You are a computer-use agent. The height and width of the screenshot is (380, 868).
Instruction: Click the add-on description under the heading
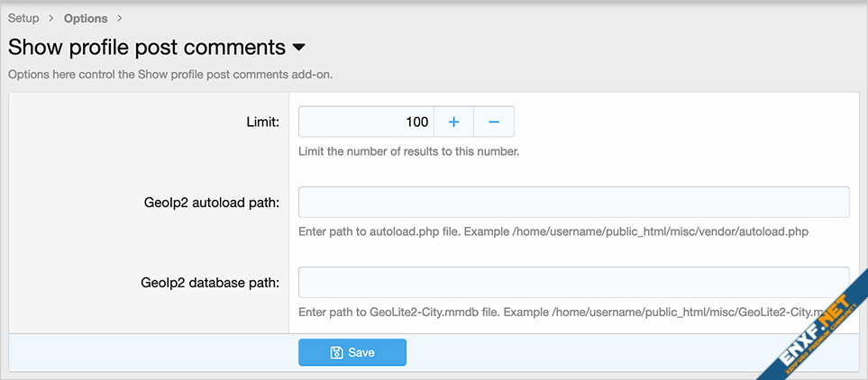170,74
